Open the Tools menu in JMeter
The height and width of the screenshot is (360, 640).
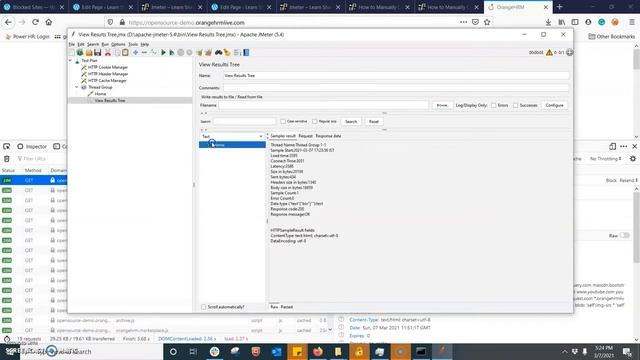[133, 44]
